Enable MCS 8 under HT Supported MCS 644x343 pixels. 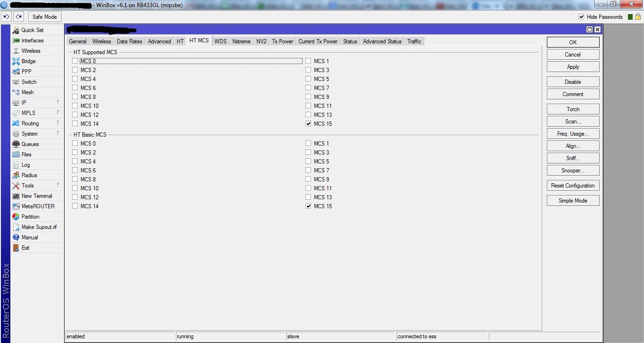tap(75, 97)
